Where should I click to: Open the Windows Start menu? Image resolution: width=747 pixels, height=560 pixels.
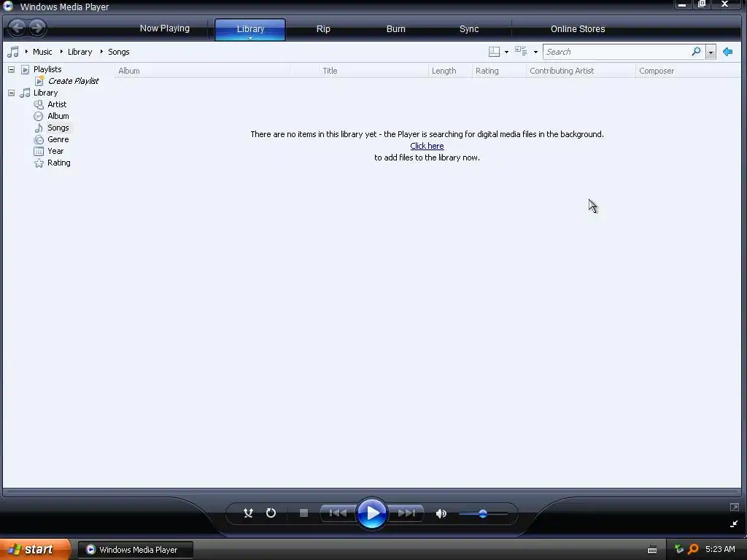(x=35, y=550)
